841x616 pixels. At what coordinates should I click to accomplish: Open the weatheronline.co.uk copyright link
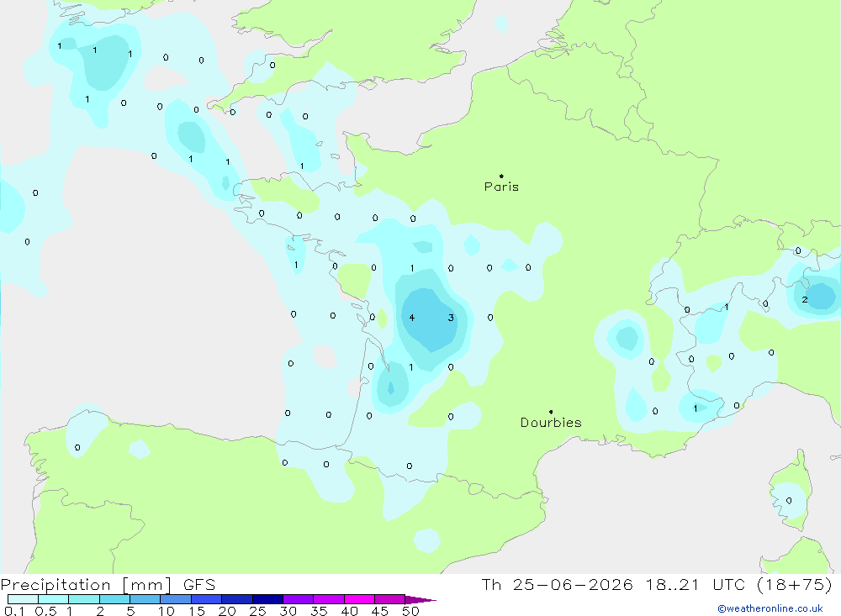(x=770, y=608)
